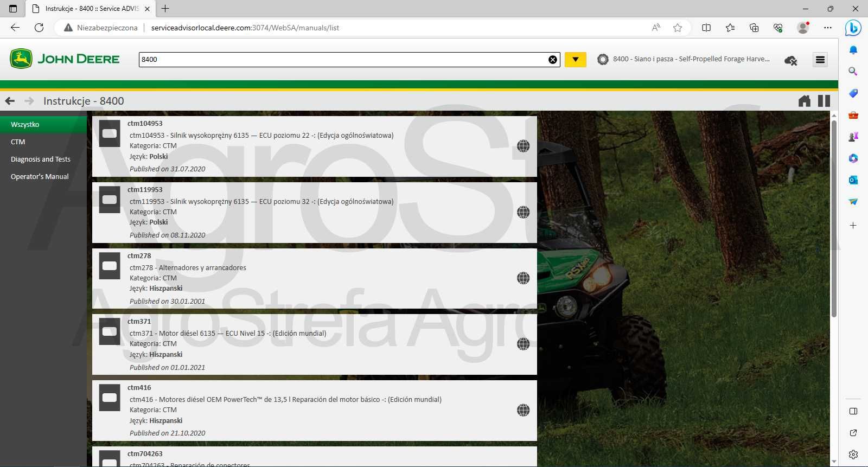Open the ctm278 title link
The image size is (868, 467).
click(x=139, y=256)
